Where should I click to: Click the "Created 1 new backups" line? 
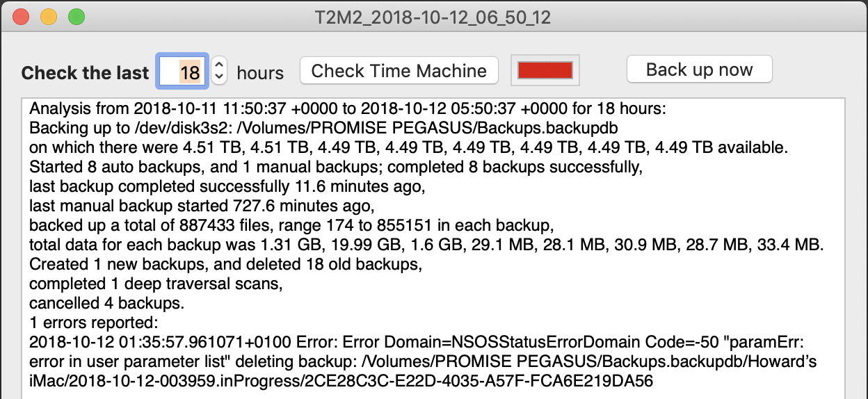[x=226, y=264]
